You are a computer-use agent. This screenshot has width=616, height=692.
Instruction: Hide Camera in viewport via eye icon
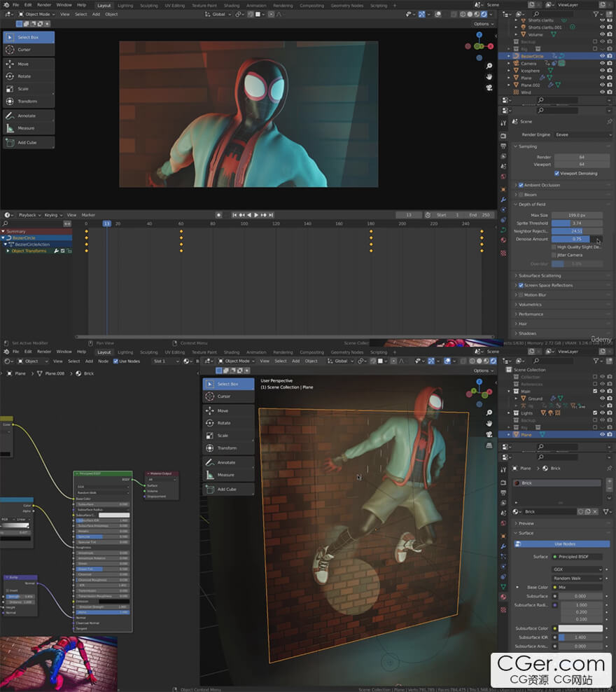tap(602, 63)
